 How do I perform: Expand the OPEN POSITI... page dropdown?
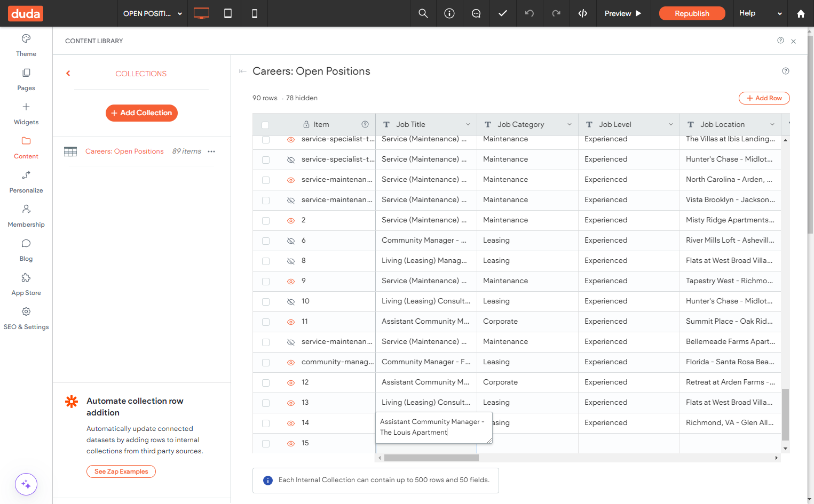pos(153,13)
